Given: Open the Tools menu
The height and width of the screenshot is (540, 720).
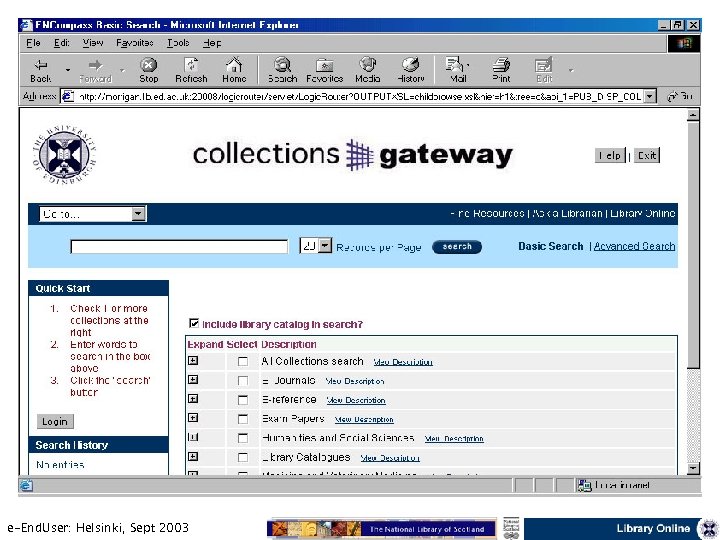Looking at the screenshot, I should [x=178, y=43].
